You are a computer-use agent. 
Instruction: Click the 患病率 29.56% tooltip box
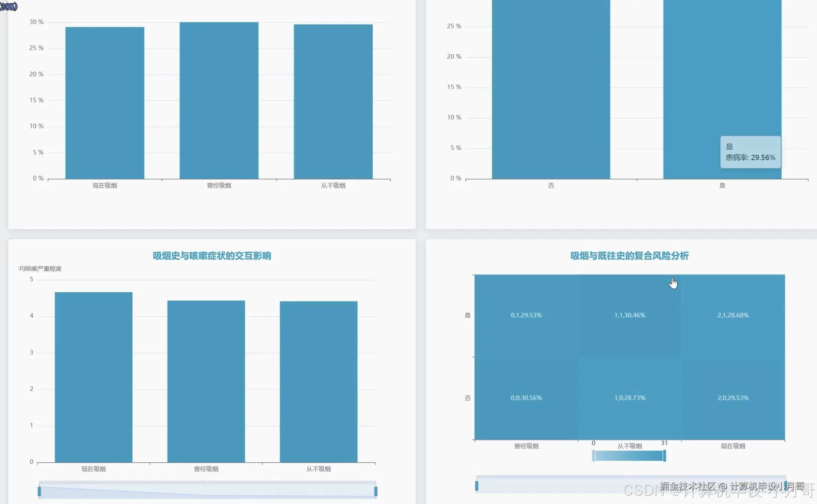(750, 152)
